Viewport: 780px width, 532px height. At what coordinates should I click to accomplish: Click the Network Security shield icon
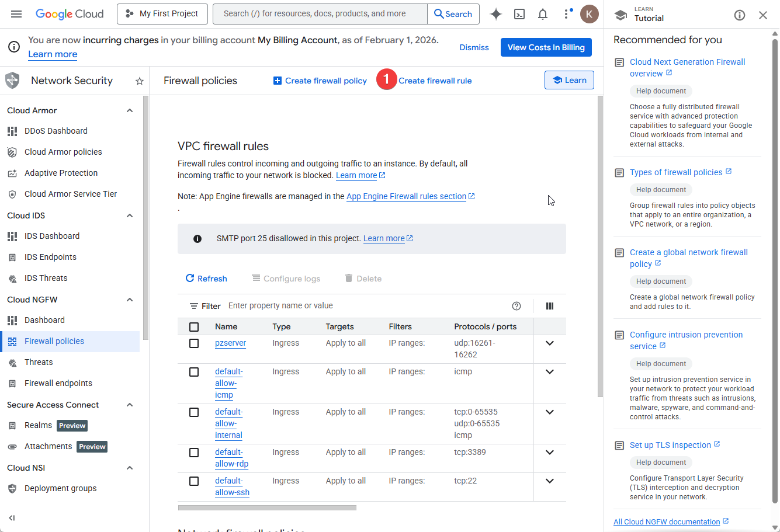12,81
